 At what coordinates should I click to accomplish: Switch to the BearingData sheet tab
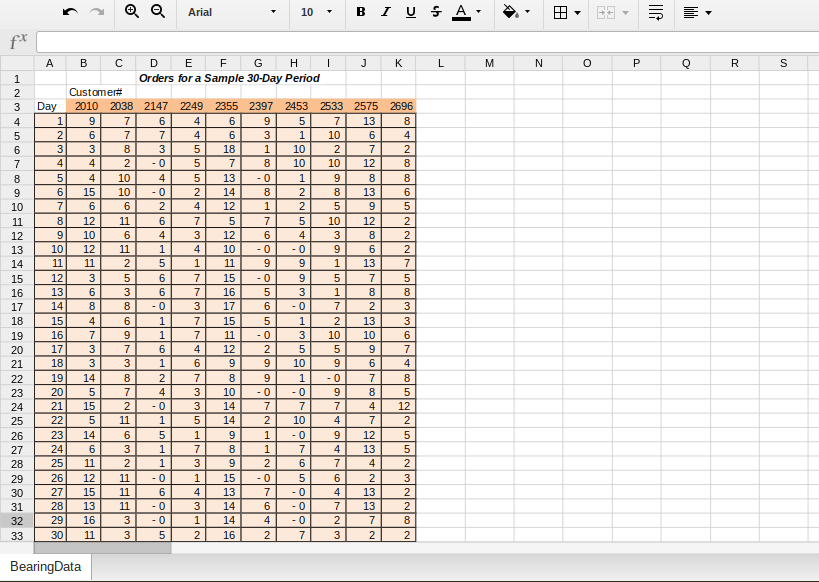point(45,565)
